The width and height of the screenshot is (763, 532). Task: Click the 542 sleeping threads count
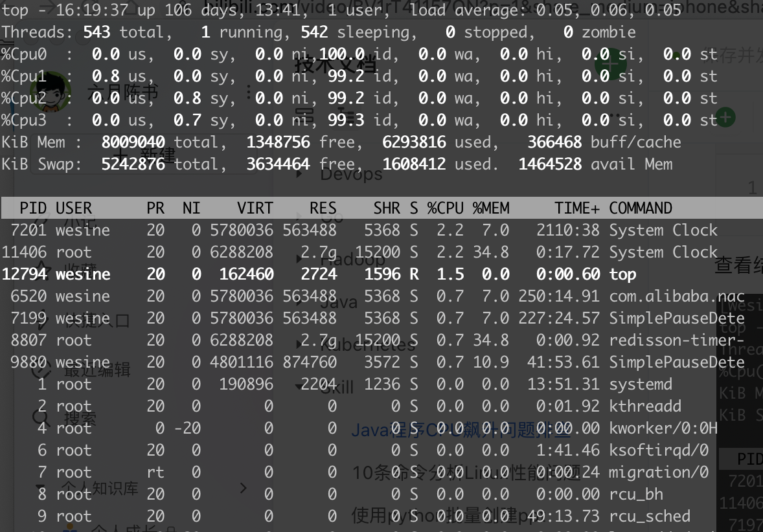314,32
